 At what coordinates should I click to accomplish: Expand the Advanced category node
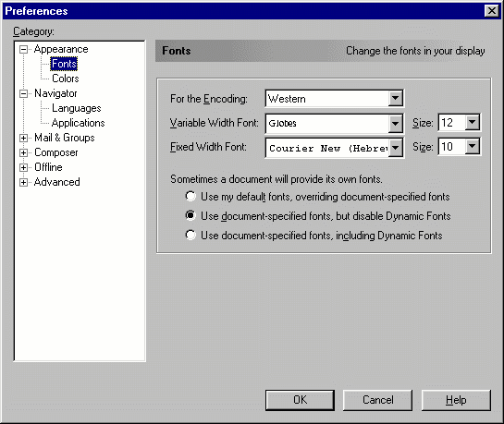click(23, 182)
